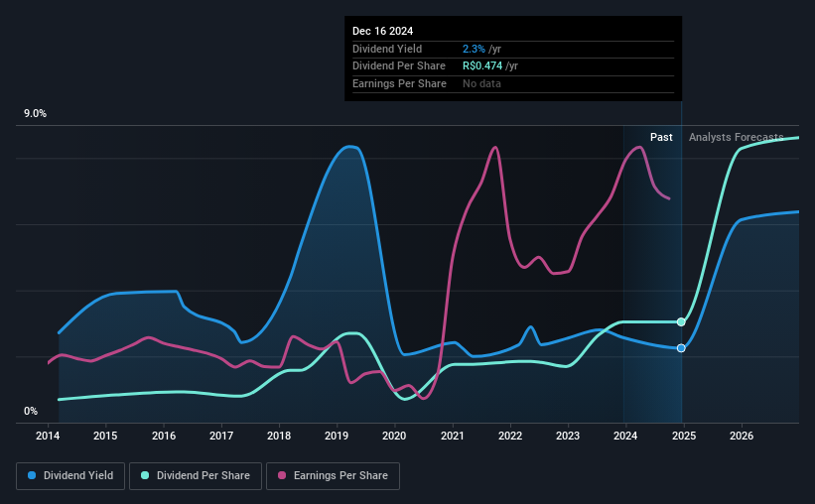Click the tooltip 'Dividend Per Share' row label
Image resolution: width=815 pixels, height=504 pixels.
coord(399,66)
